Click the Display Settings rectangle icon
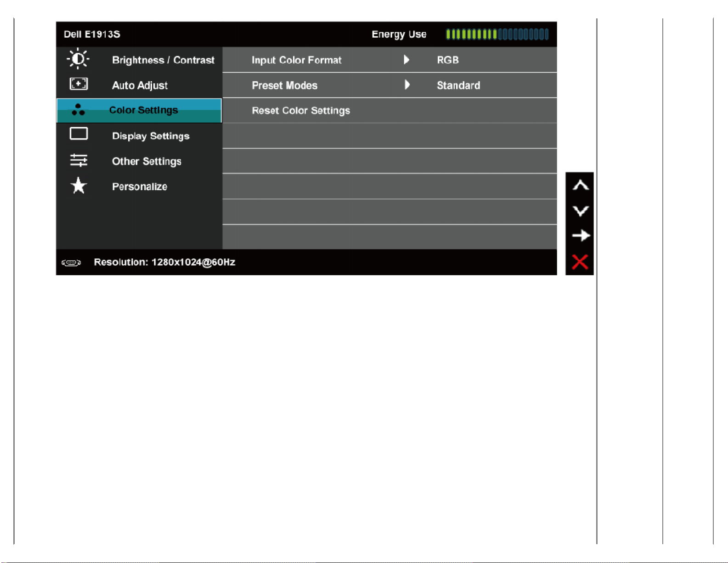 (79, 134)
